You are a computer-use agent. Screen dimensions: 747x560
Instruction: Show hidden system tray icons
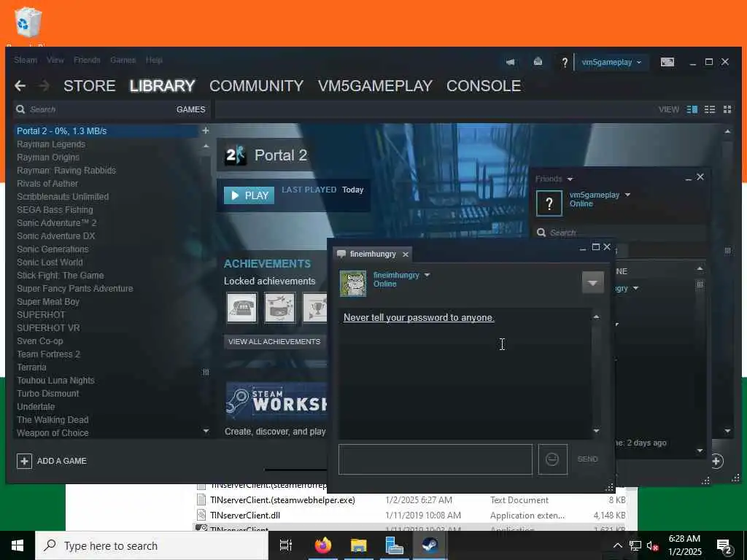click(x=617, y=545)
